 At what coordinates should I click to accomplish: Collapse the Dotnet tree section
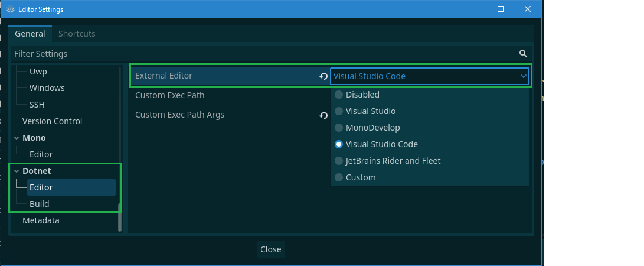point(16,171)
